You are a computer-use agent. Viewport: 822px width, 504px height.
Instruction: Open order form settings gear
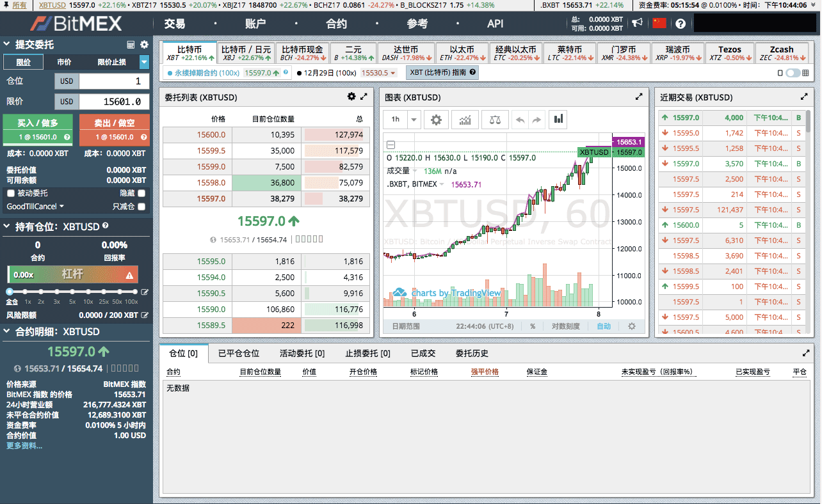tap(144, 45)
